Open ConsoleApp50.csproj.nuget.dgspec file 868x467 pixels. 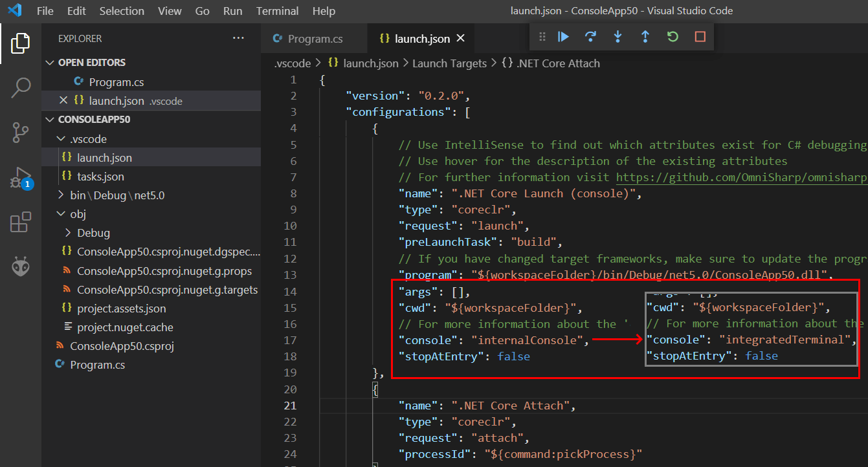pos(151,252)
